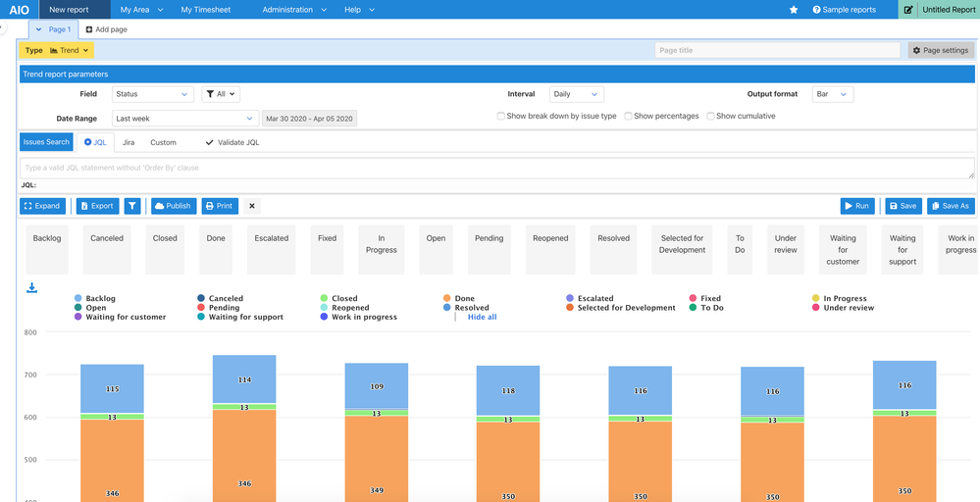The width and height of the screenshot is (980, 502).
Task: Expand the Interval Daily dropdown
Action: click(576, 94)
